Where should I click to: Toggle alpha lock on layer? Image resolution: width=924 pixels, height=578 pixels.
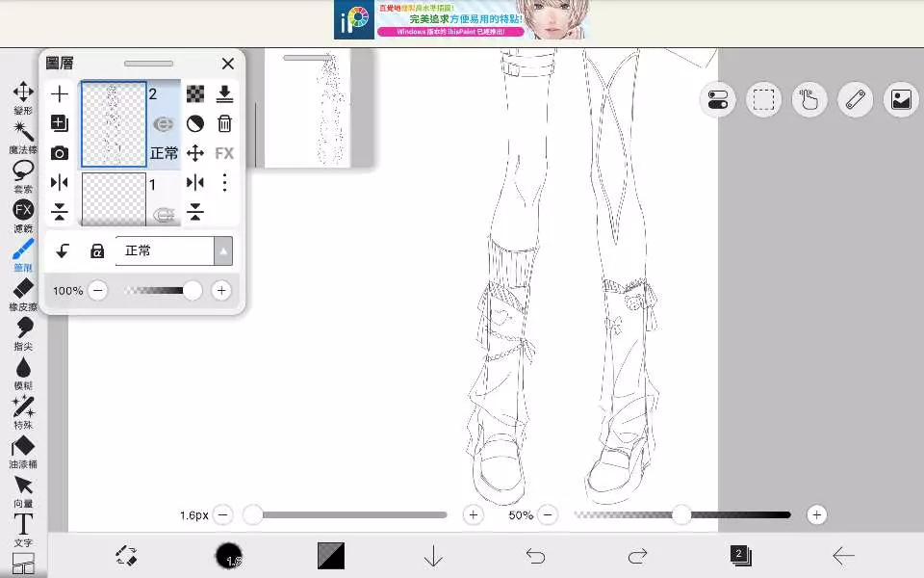click(x=96, y=251)
